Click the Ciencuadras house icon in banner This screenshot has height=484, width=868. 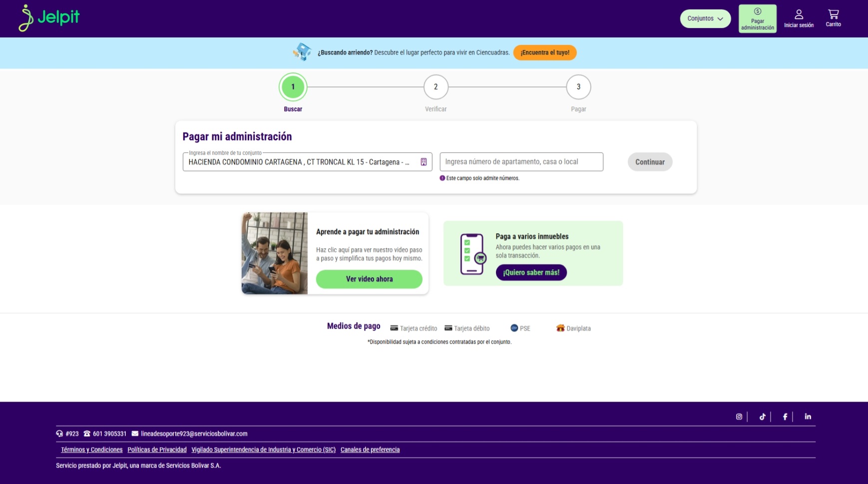coord(302,52)
